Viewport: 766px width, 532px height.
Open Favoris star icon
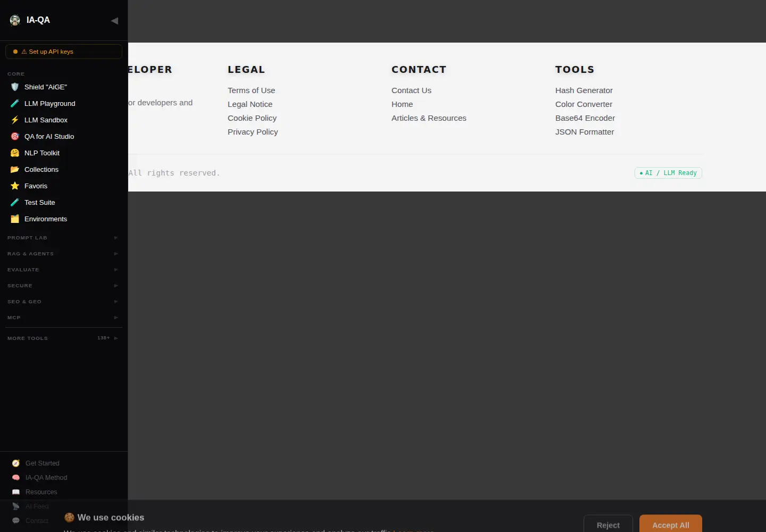[15, 186]
